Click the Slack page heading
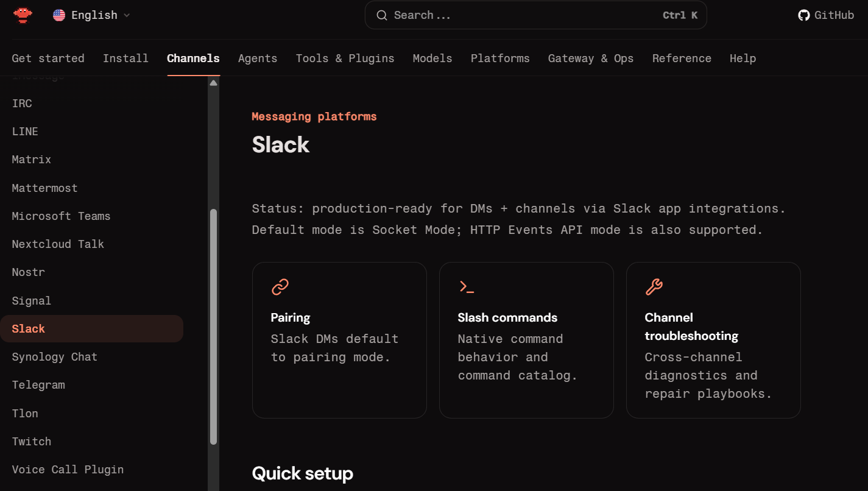The width and height of the screenshot is (868, 491). pyautogui.click(x=281, y=145)
